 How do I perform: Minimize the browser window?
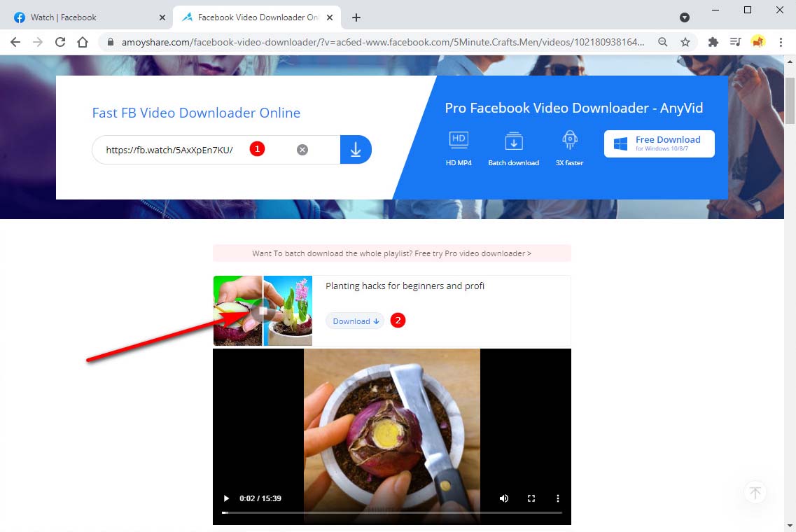click(x=715, y=10)
